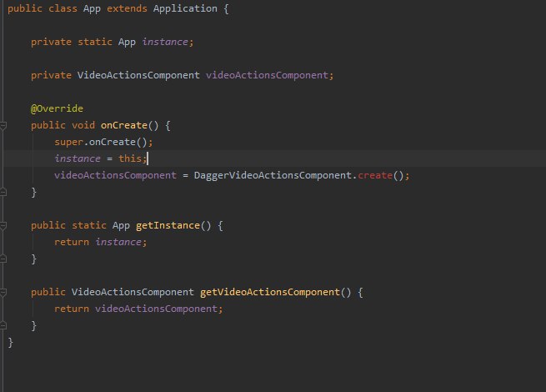Viewport: 546px width, 392px height.
Task: Click "return" in the "return videoActionsComponent" line
Action: tap(72, 309)
